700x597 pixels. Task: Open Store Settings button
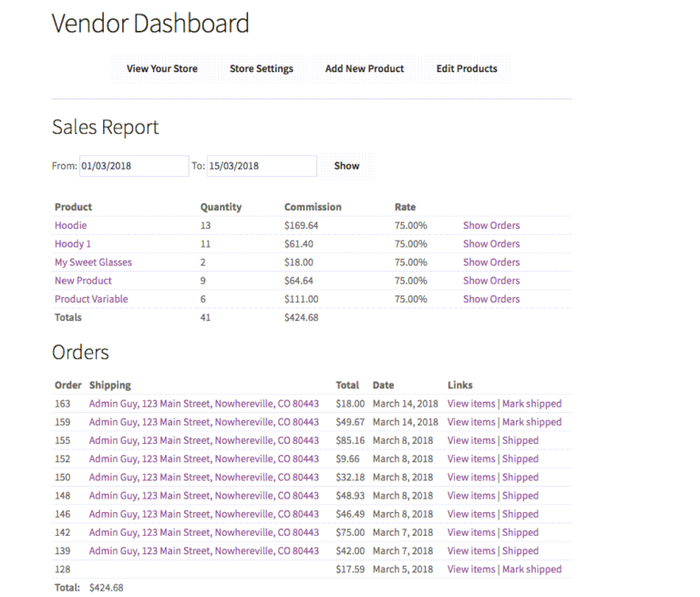pyautogui.click(x=262, y=68)
